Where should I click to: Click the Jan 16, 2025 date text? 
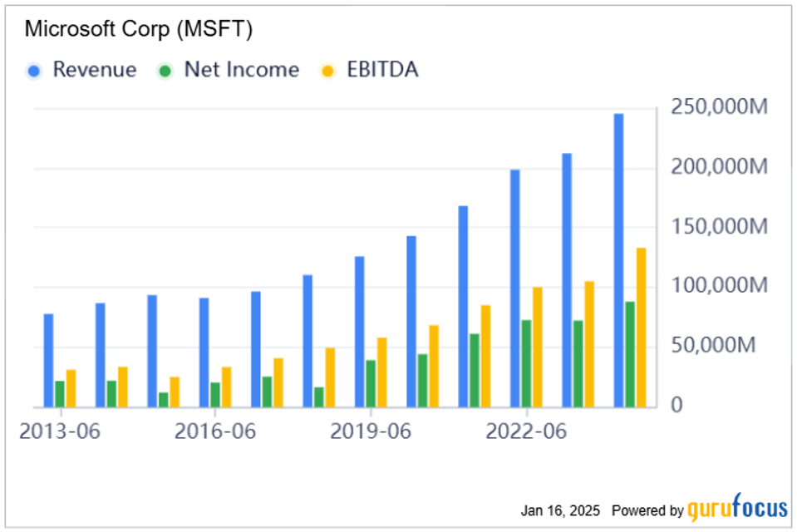[559, 510]
